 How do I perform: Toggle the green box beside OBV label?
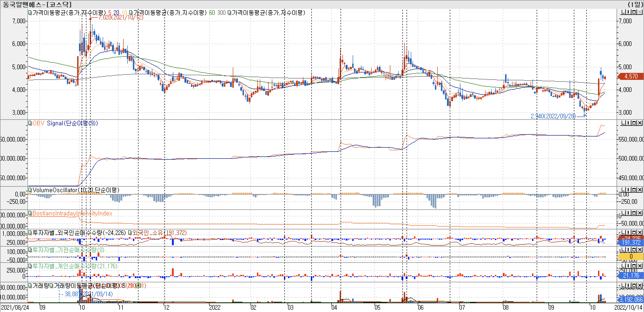30,123
